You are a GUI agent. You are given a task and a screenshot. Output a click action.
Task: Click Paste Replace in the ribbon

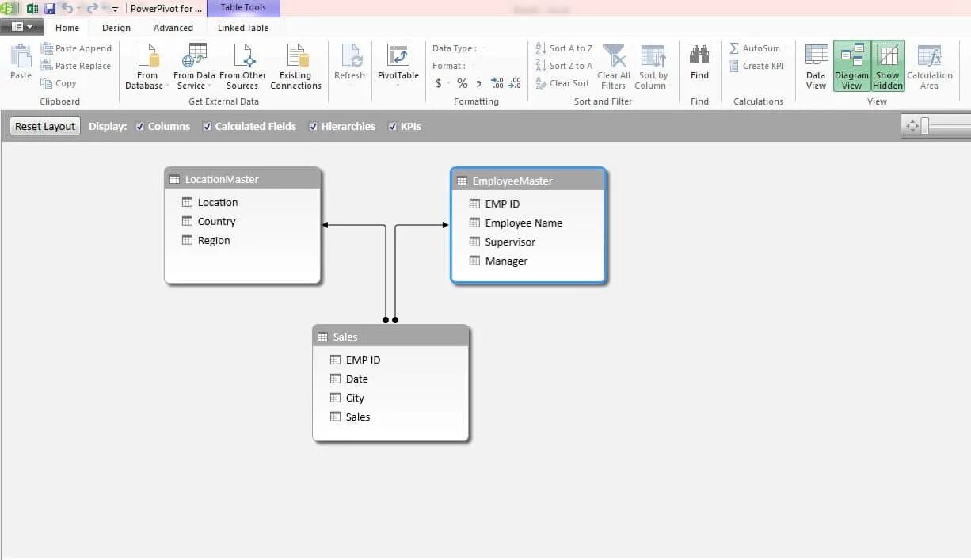(76, 66)
